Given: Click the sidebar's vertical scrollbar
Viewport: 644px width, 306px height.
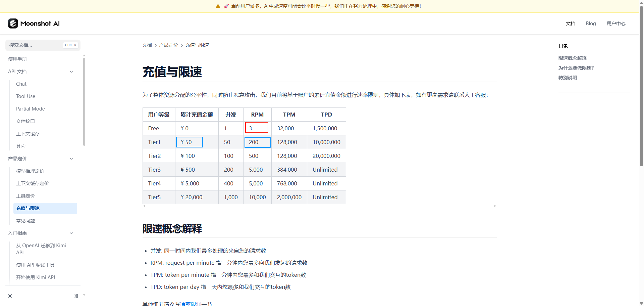Looking at the screenshot, I should click(84, 102).
